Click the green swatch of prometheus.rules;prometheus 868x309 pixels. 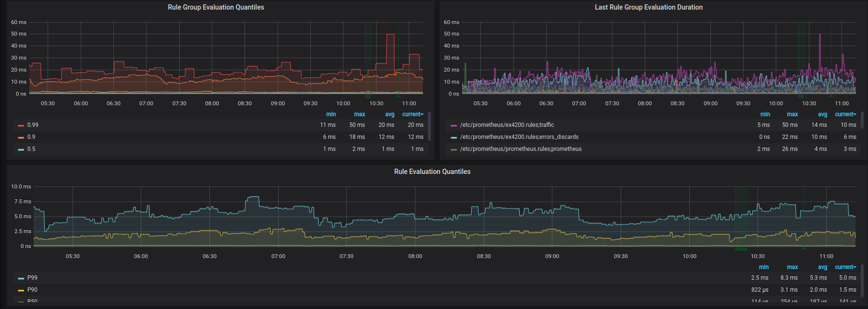[x=453, y=149]
